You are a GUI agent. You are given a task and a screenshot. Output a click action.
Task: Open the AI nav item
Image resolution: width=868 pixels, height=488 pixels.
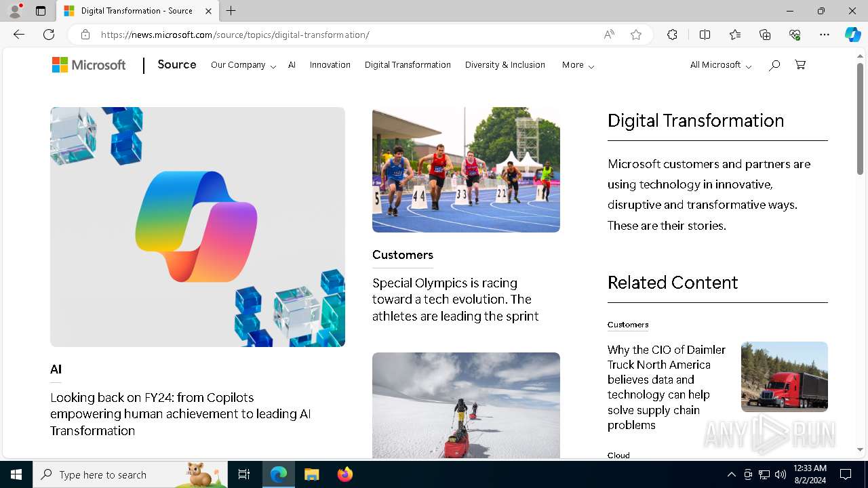[292, 65]
